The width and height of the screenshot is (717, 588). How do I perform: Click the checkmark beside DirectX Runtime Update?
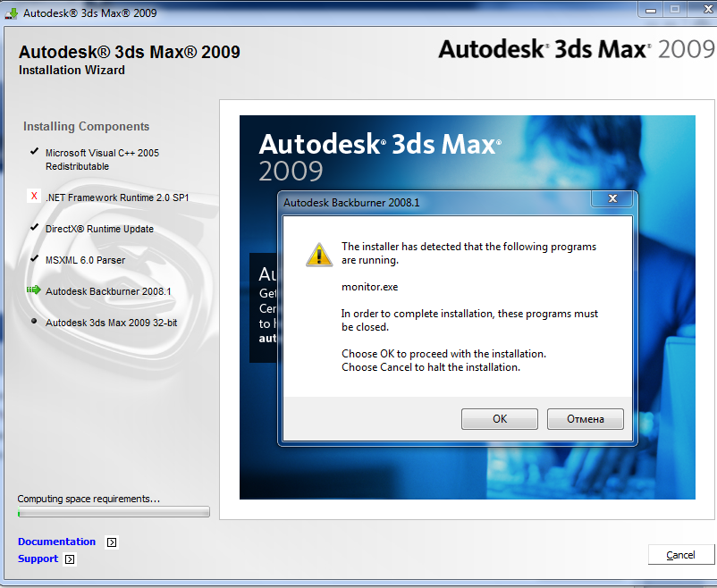click(34, 227)
